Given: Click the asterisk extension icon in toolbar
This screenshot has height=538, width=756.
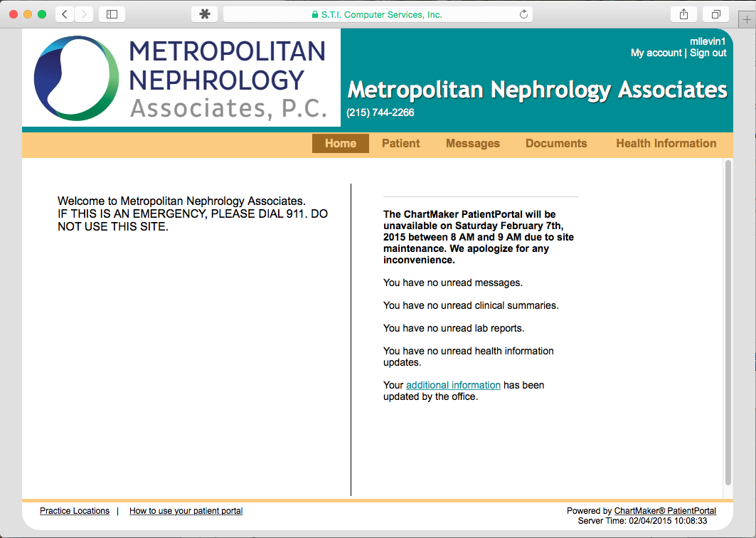Looking at the screenshot, I should tap(204, 14).
